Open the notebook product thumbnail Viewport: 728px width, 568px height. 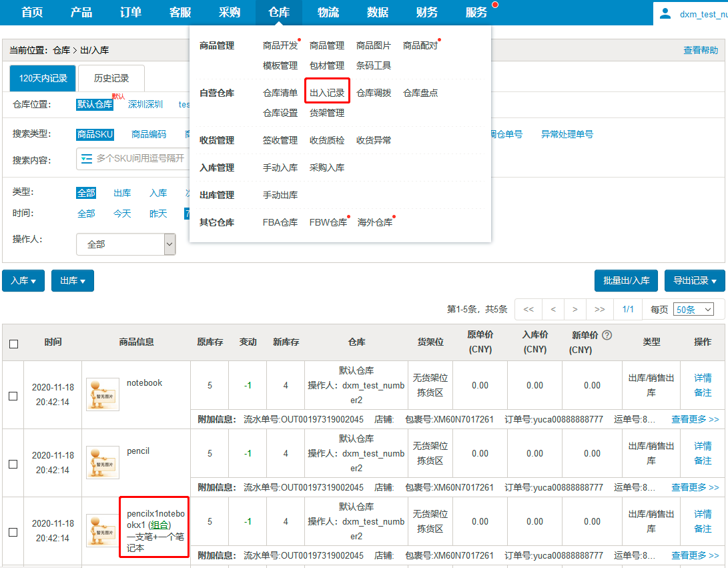click(103, 394)
